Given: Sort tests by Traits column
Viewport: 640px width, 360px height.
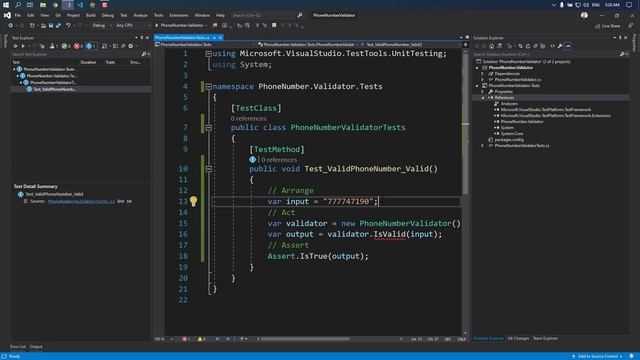Looking at the screenshot, I should [110, 62].
